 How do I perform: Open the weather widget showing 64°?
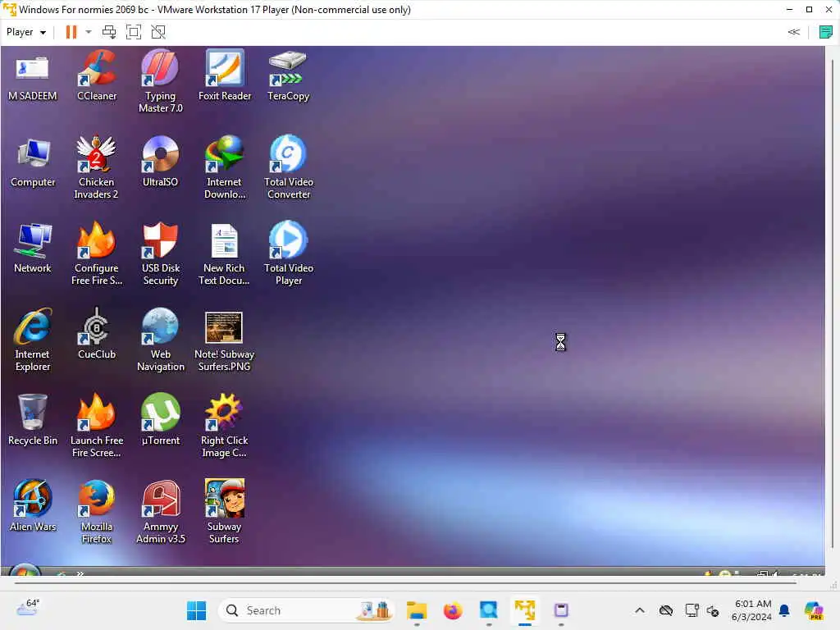(x=29, y=608)
